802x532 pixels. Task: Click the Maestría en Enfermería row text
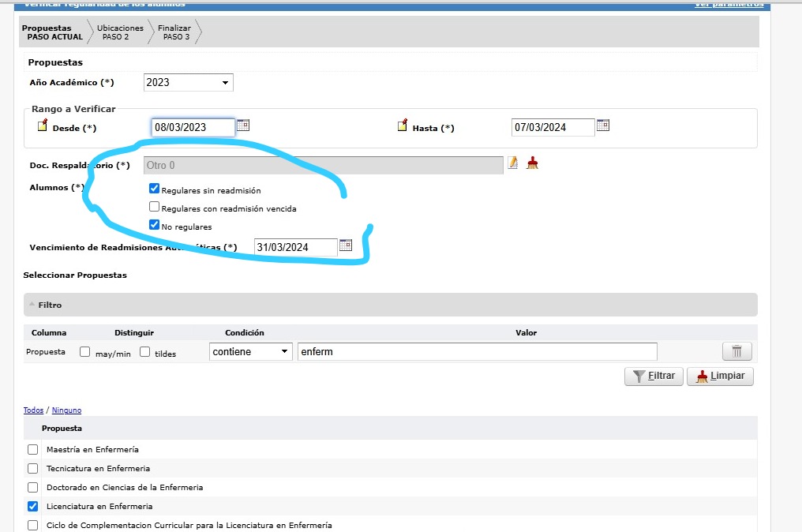[92, 450]
